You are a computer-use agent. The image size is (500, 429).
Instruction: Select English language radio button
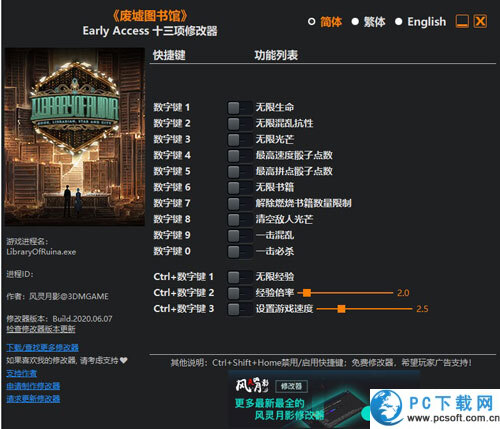(x=398, y=22)
